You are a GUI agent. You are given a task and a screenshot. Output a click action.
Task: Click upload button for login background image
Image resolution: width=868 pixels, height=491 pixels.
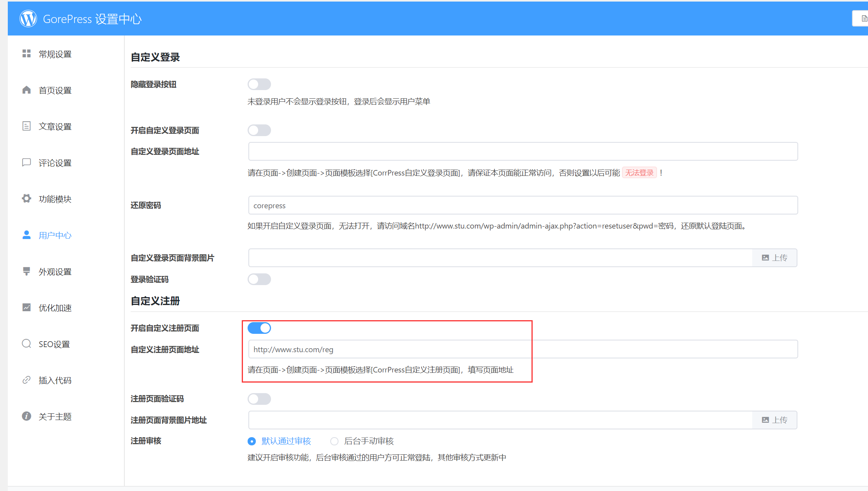click(774, 258)
